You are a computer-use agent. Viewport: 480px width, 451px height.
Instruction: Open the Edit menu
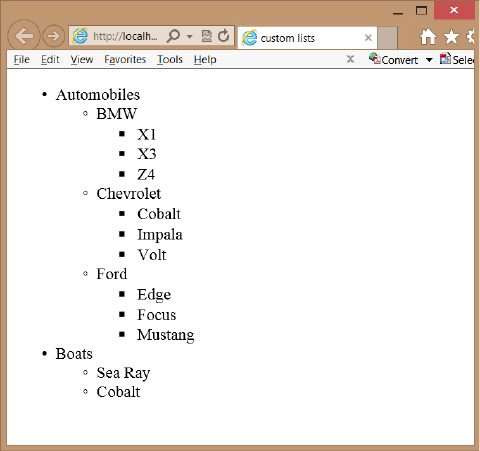pos(50,59)
